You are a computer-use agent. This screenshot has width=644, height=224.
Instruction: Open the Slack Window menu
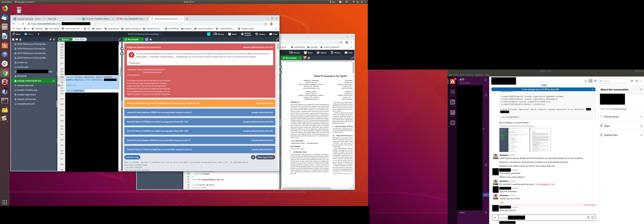tap(479, 75)
